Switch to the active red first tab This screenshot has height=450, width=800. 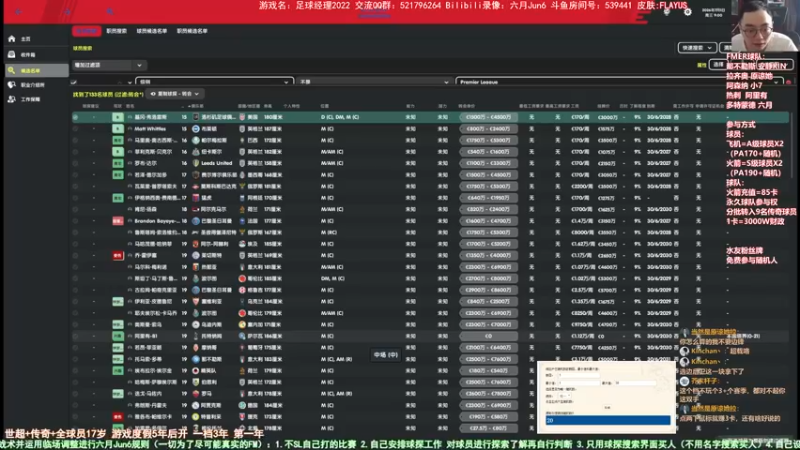[x=87, y=31]
